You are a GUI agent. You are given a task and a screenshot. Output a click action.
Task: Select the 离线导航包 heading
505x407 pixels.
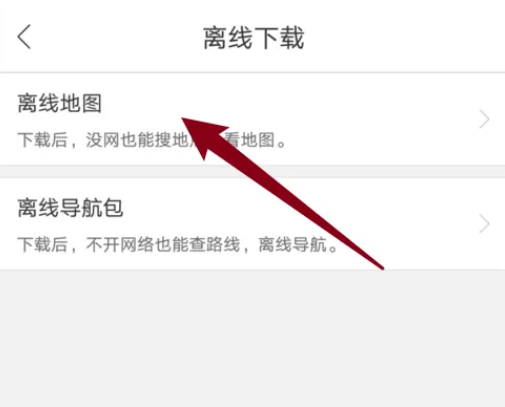70,208
